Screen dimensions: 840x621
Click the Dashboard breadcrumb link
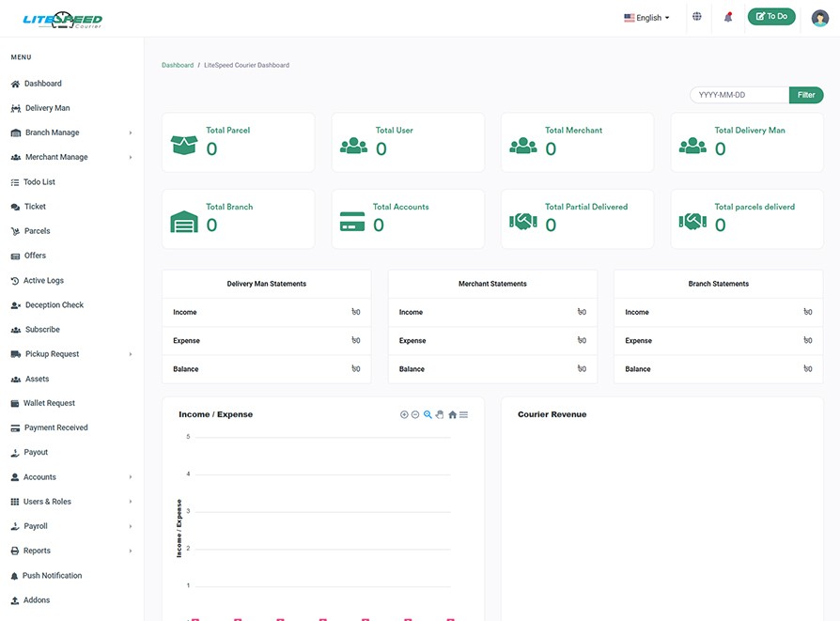point(178,66)
